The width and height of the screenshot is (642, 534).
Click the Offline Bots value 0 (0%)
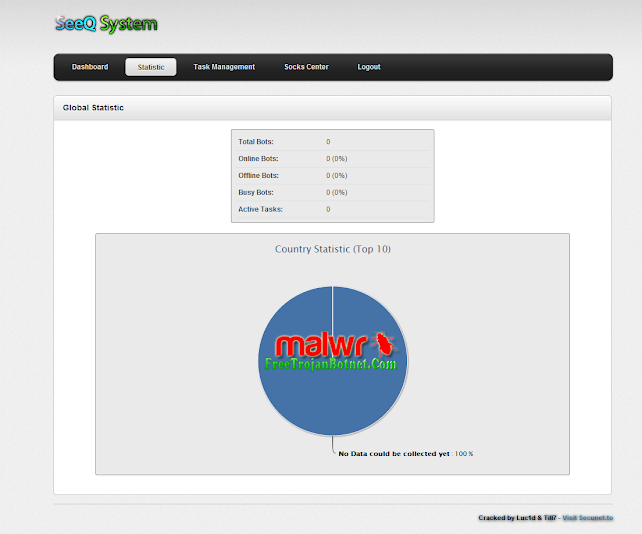point(337,175)
